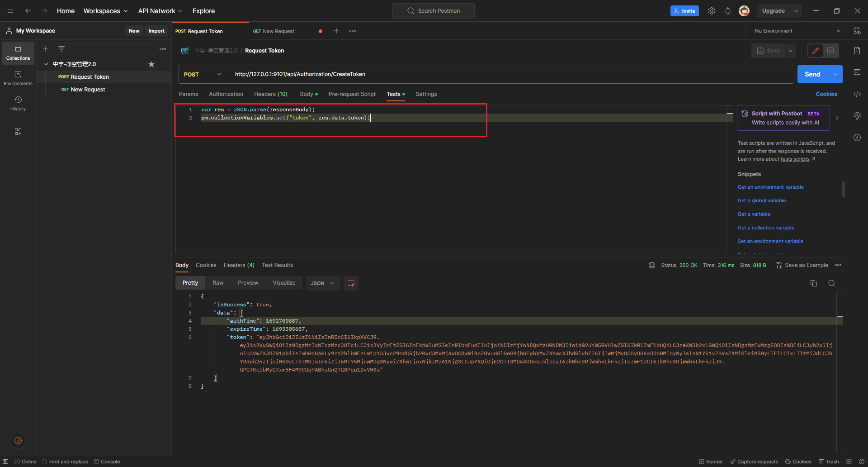Open the comments pane icon
Screen dimensions: 868x467
[857, 72]
